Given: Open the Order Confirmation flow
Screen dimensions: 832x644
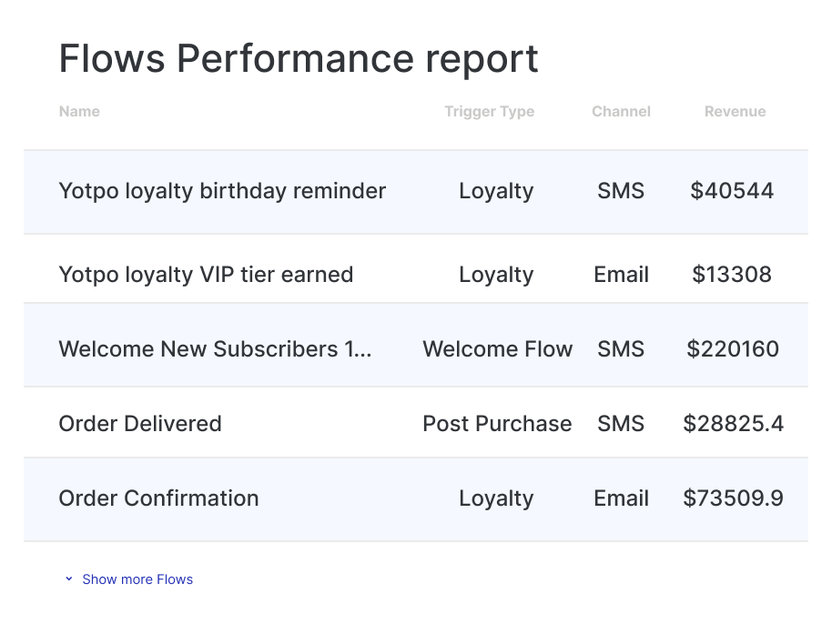Looking at the screenshot, I should [x=158, y=498].
